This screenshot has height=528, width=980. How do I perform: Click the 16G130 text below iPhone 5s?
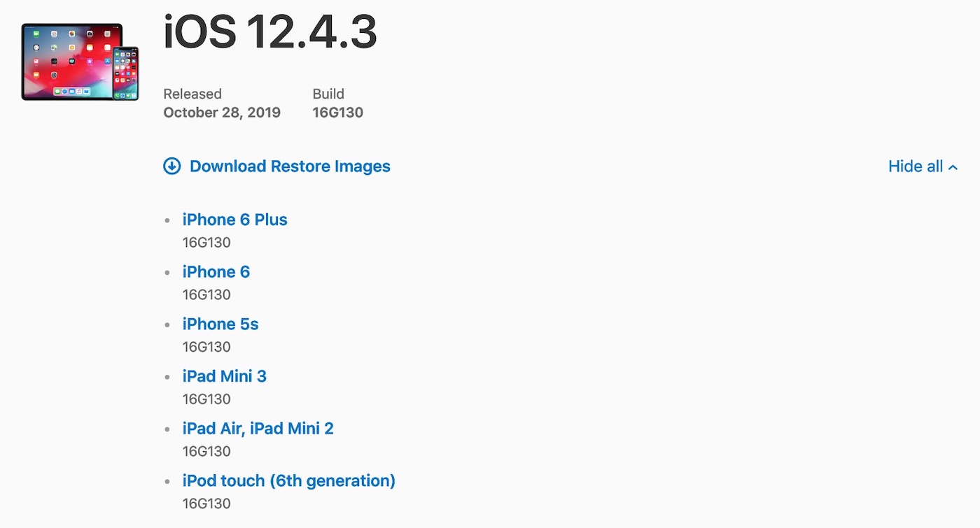pyautogui.click(x=206, y=347)
